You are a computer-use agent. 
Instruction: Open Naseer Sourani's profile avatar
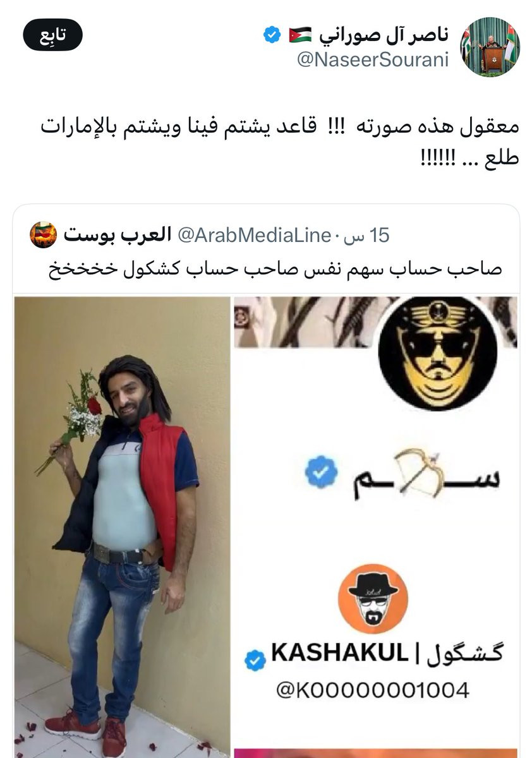pos(490,47)
